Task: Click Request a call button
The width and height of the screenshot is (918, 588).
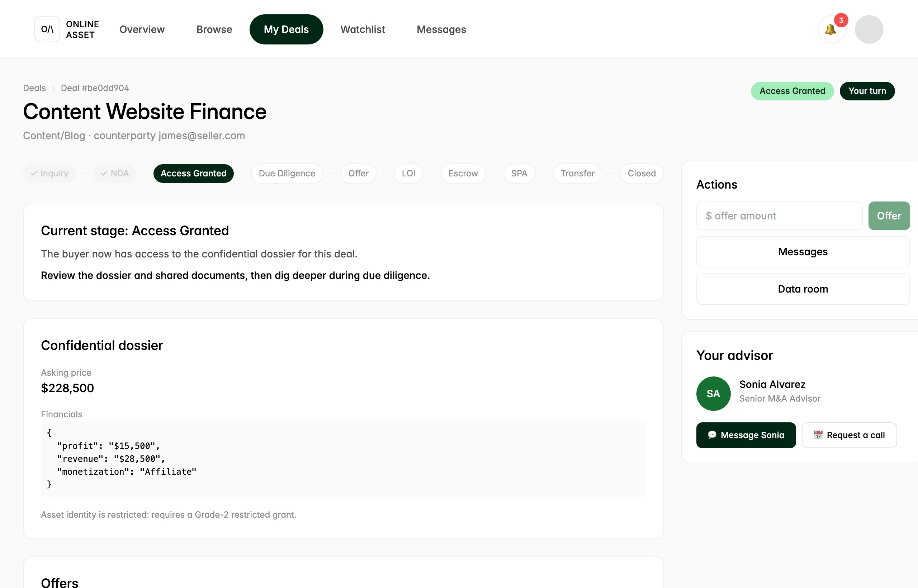Action: pyautogui.click(x=849, y=435)
